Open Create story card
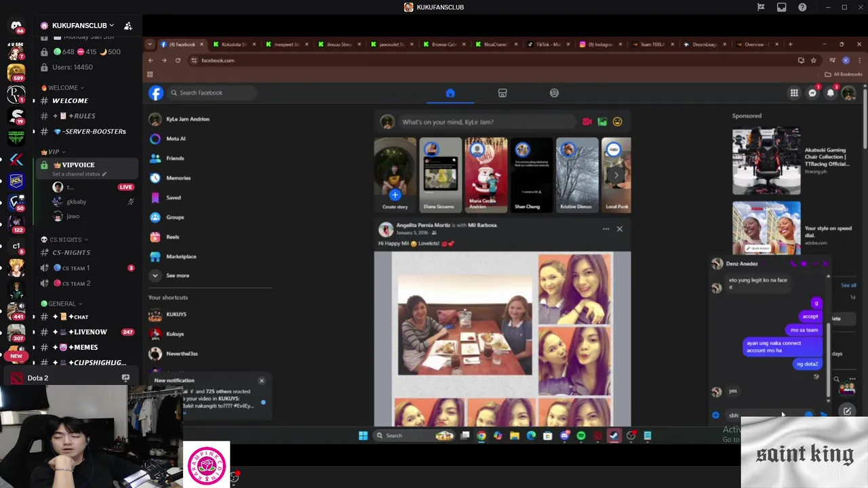The width and height of the screenshot is (868, 488). tap(395, 176)
